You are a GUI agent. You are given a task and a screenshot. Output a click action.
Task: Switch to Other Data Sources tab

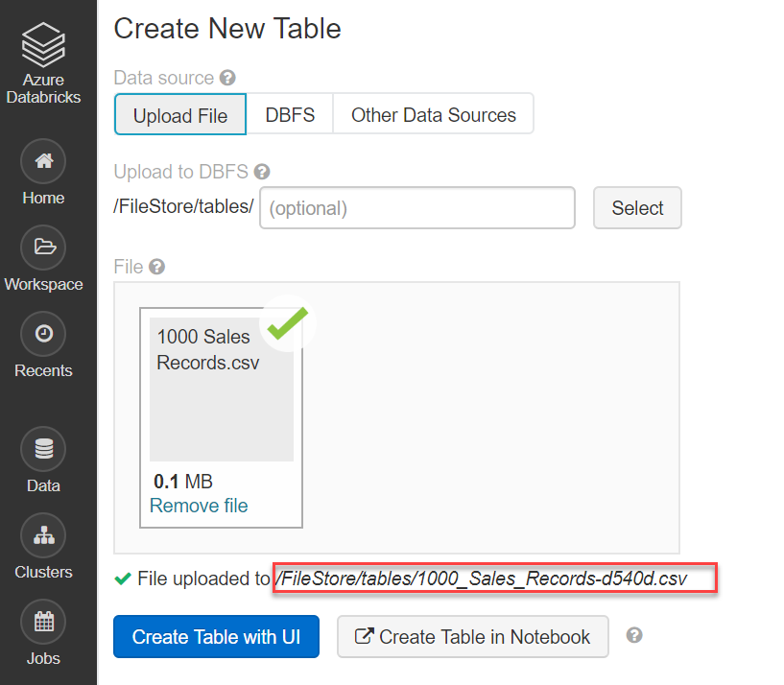[433, 115]
